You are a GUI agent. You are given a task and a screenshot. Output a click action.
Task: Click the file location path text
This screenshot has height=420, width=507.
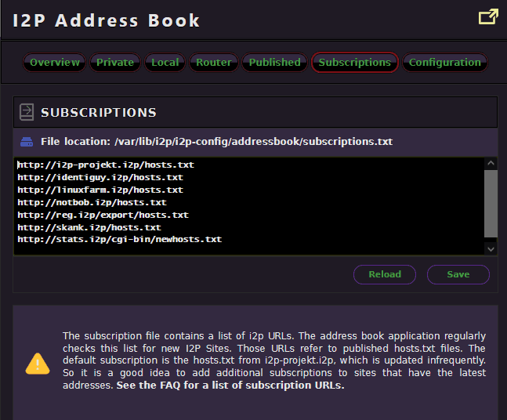(x=254, y=142)
